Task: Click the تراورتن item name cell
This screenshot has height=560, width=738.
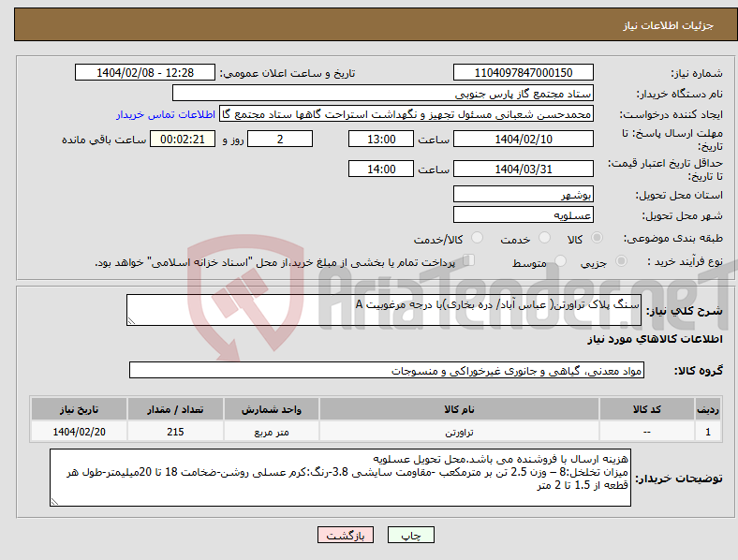Action: [459, 432]
